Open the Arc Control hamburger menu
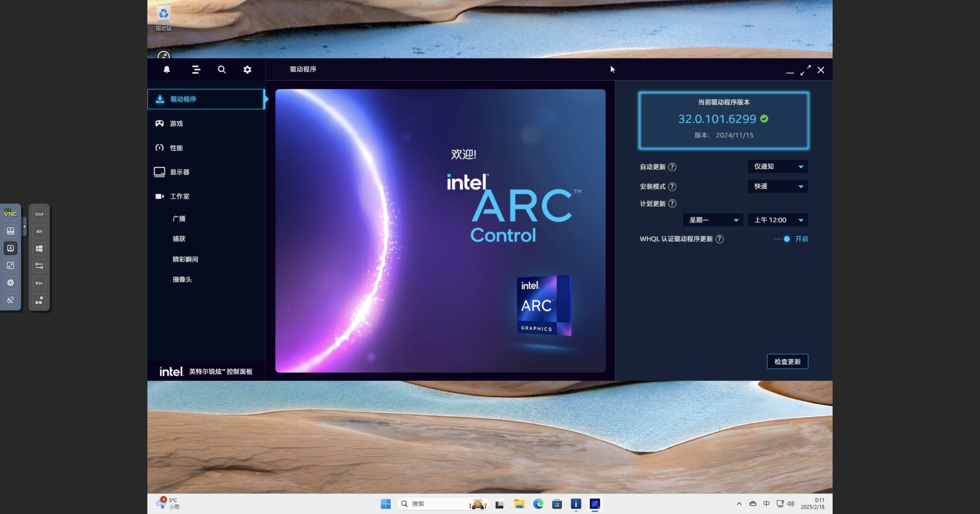980x514 pixels. (196, 69)
